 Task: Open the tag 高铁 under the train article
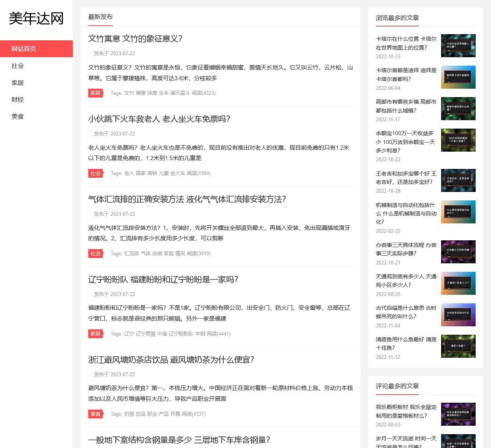coord(151,173)
